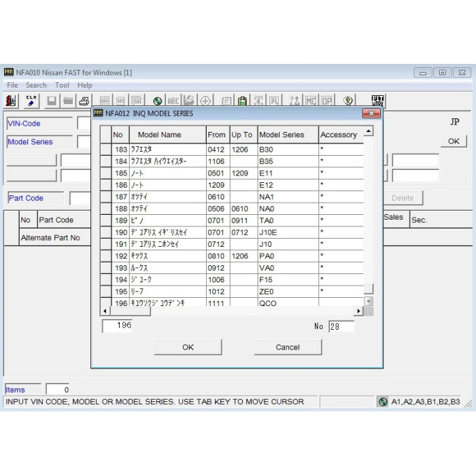The width and height of the screenshot is (476, 476).
Task: Click Cancel in model series dialog
Action: (288, 347)
